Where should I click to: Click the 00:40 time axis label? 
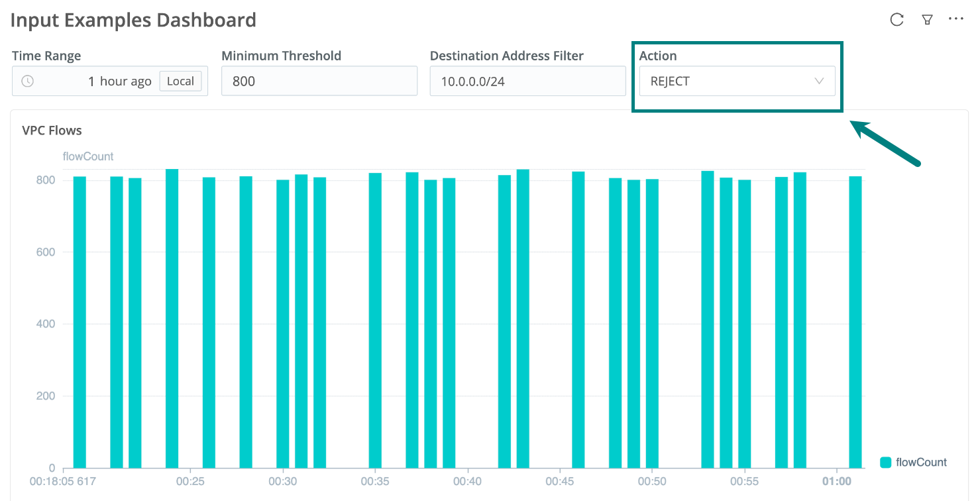click(468, 480)
